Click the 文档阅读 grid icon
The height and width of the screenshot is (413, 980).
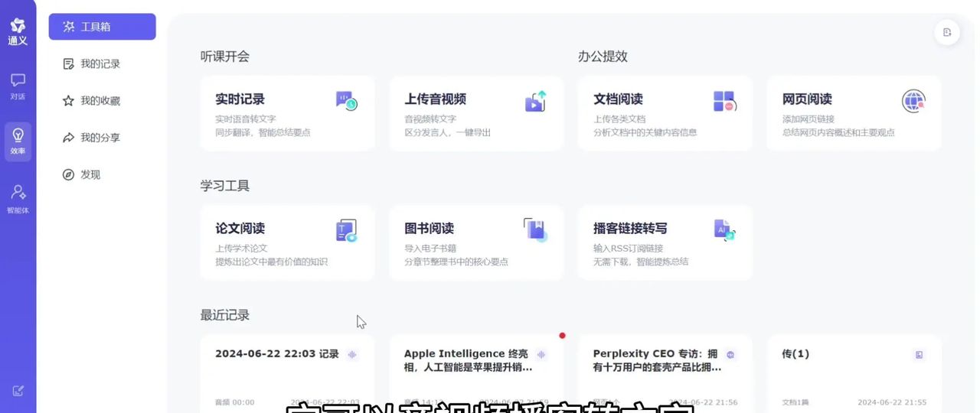click(724, 101)
